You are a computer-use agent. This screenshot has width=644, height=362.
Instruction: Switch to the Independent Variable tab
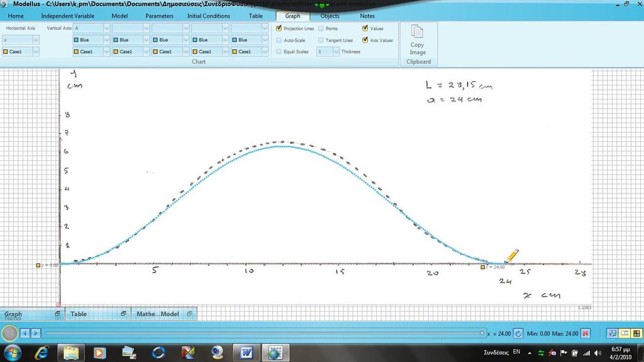coord(68,16)
